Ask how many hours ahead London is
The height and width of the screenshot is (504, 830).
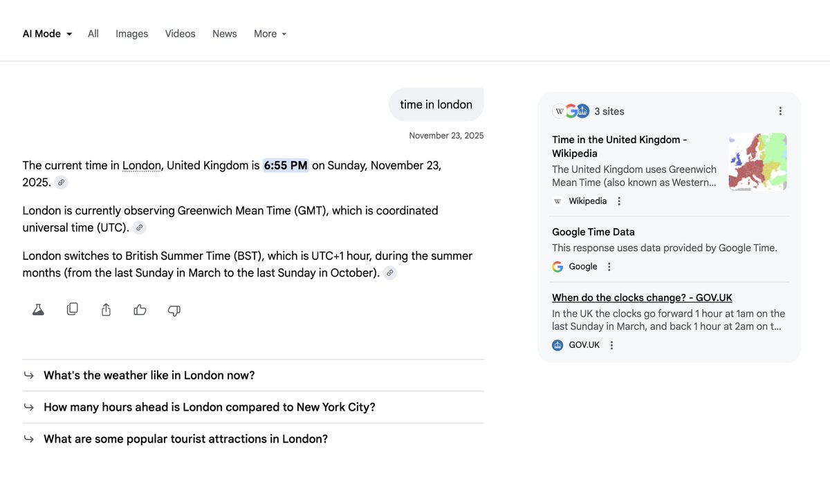click(x=253, y=407)
